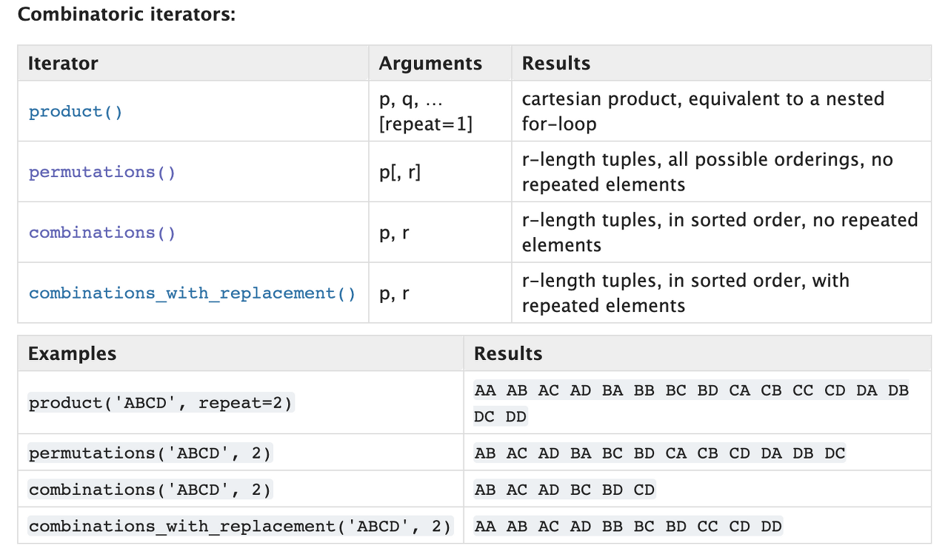
Task: Click the "p, q, … [repeat=1]" arguments cell
Action: pos(425,111)
